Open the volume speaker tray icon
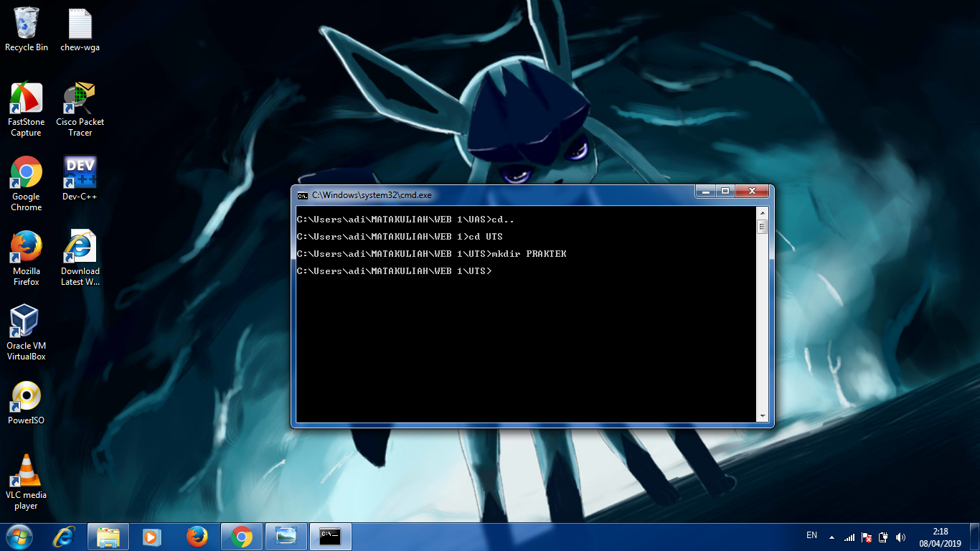 point(901,537)
